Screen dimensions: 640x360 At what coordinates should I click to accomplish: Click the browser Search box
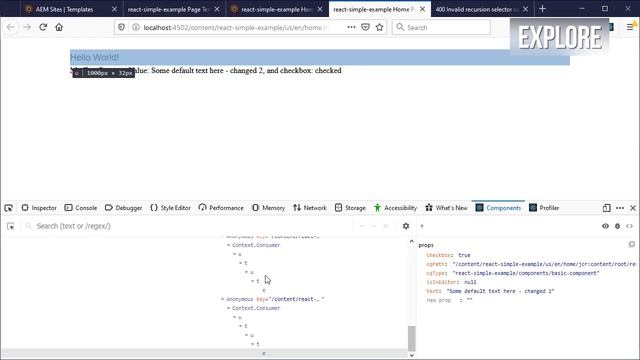click(441, 27)
